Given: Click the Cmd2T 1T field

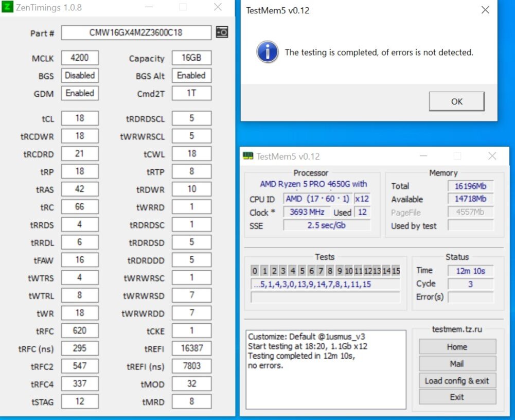Looking at the screenshot, I should pyautogui.click(x=191, y=93).
